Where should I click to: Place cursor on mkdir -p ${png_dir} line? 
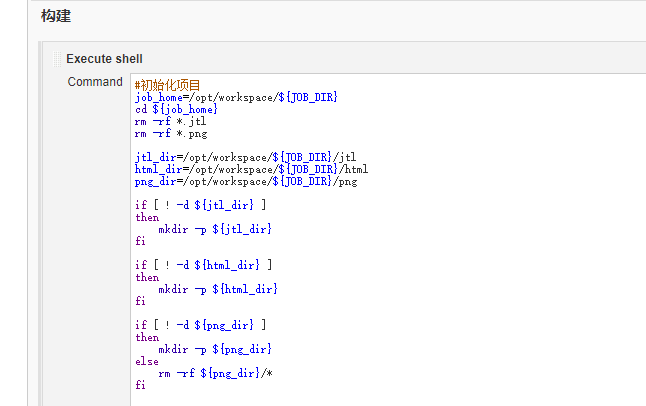click(x=214, y=349)
